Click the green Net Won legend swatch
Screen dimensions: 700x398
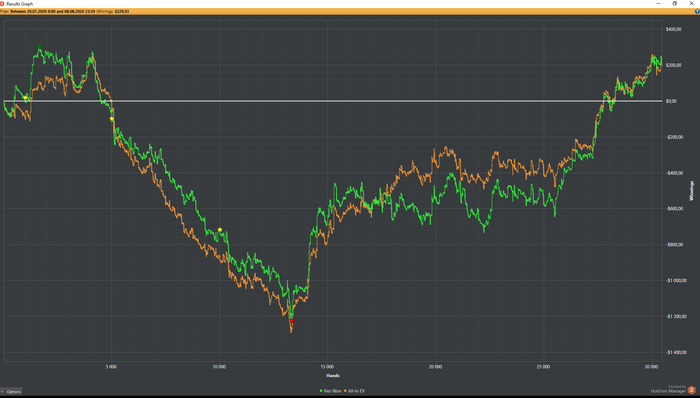321,391
